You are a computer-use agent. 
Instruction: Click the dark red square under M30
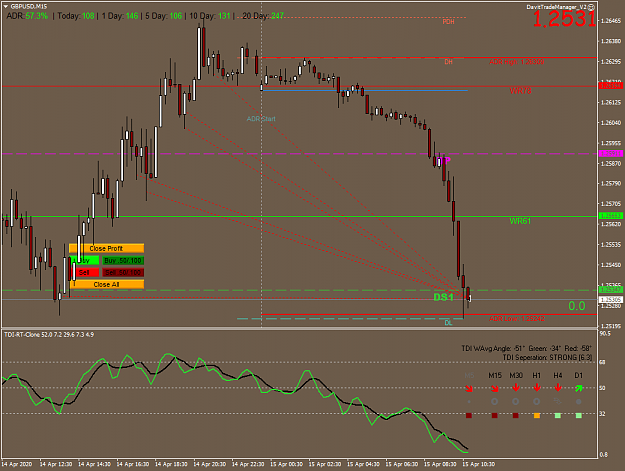(x=516, y=416)
